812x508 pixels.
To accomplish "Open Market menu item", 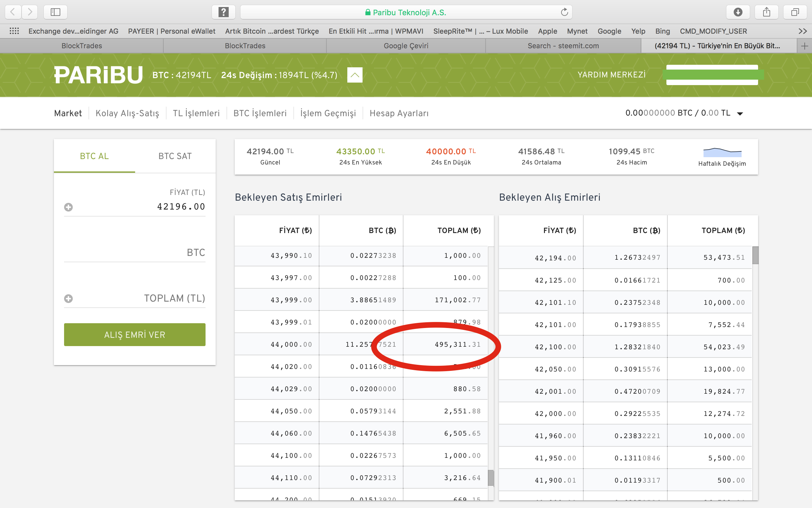I will click(x=68, y=113).
